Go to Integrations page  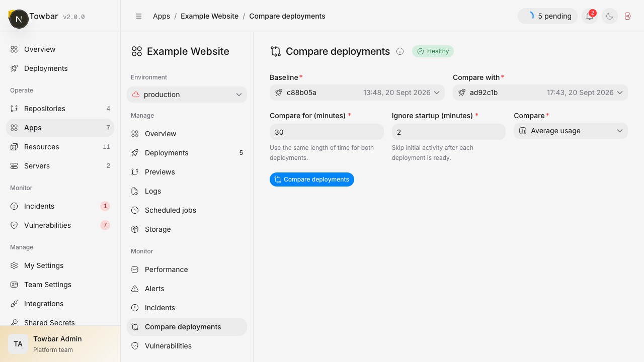(x=60, y=304)
